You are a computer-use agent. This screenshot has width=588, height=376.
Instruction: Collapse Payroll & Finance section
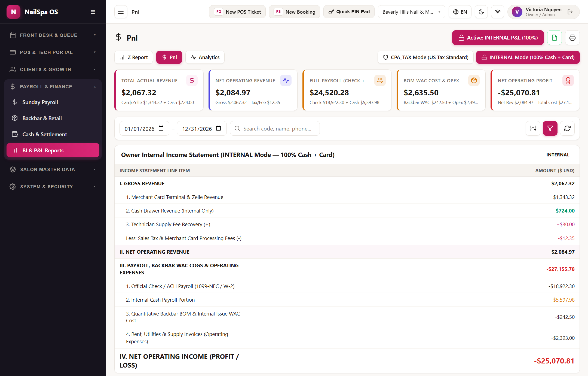pos(53,87)
